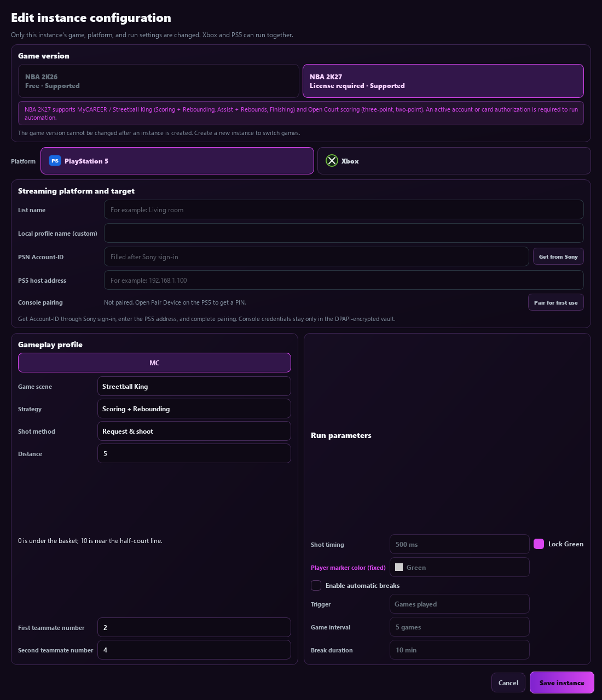Click the Shot timing field
The image size is (602, 700).
(460, 544)
